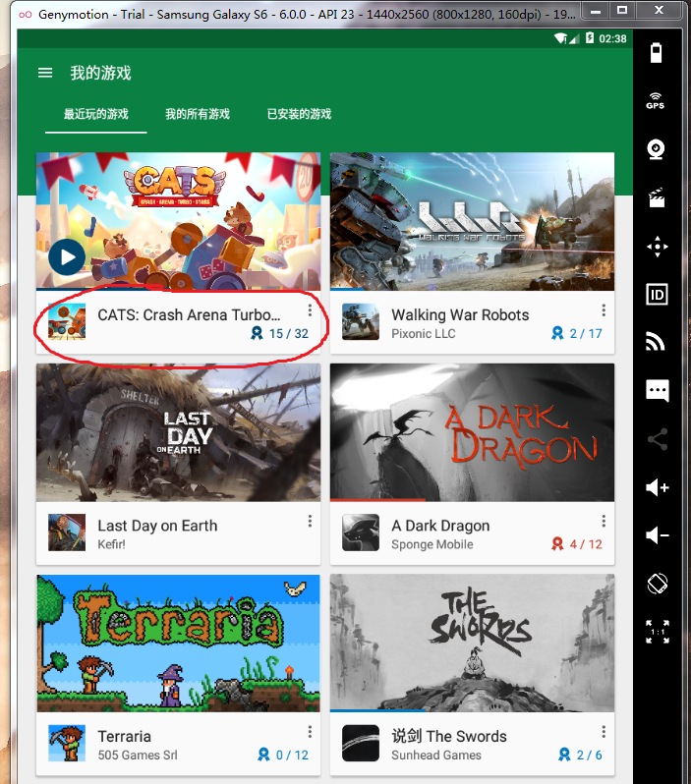The width and height of the screenshot is (691, 784).
Task: Select the 说剑 The Swords title
Action: (x=449, y=737)
